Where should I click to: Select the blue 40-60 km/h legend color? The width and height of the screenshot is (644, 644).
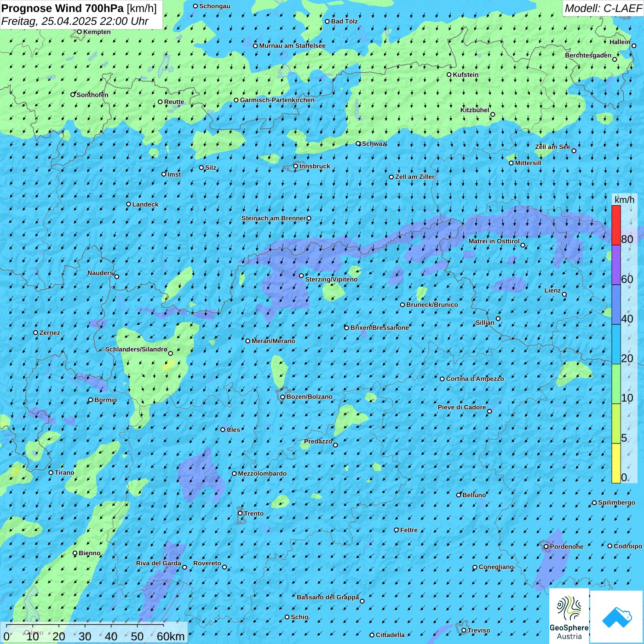click(x=616, y=305)
